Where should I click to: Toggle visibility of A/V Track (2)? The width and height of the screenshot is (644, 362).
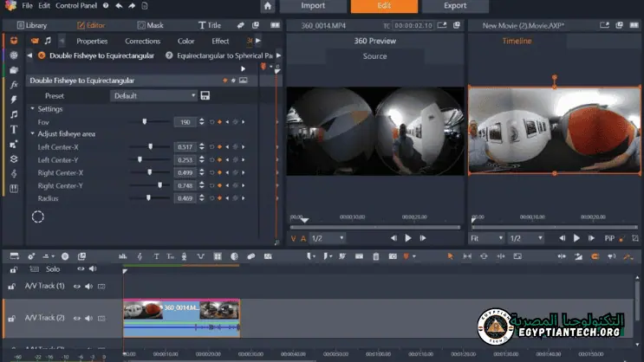coord(77,318)
